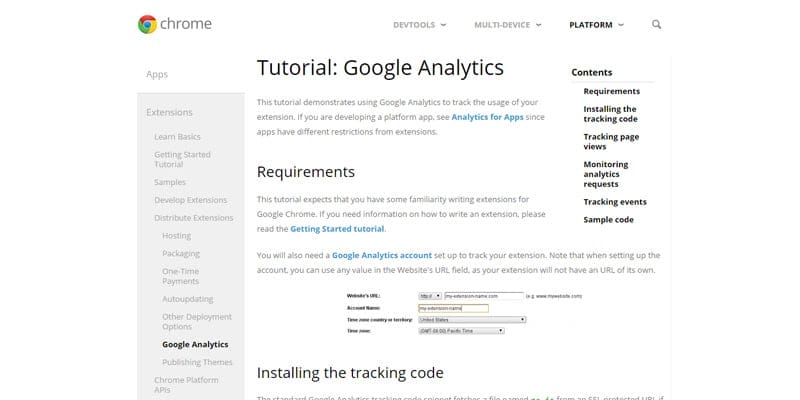This screenshot has width=800, height=400.
Task: Open the Getting Started tutorial link
Action: tap(337, 229)
